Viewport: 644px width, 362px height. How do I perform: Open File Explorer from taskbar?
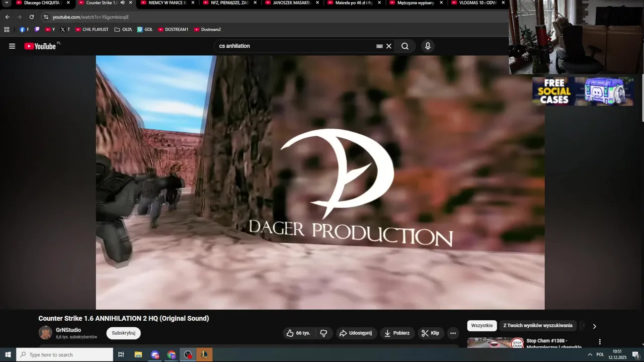point(138,355)
